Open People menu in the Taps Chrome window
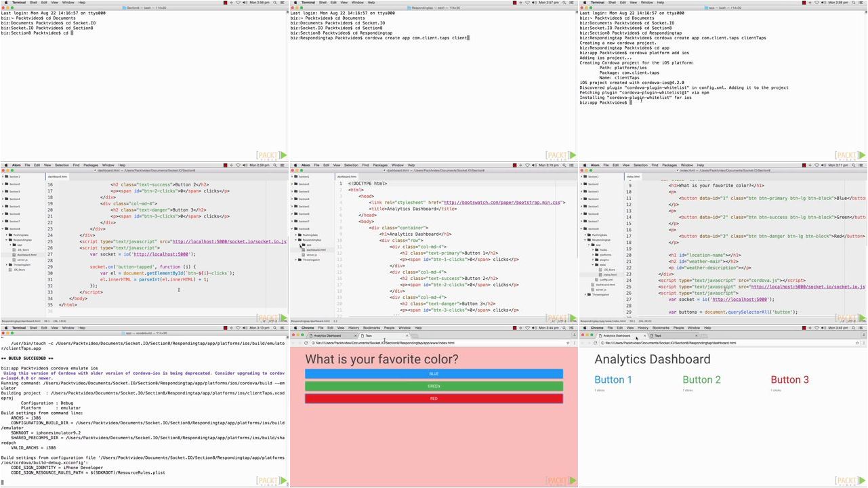868x488 pixels. (389, 328)
